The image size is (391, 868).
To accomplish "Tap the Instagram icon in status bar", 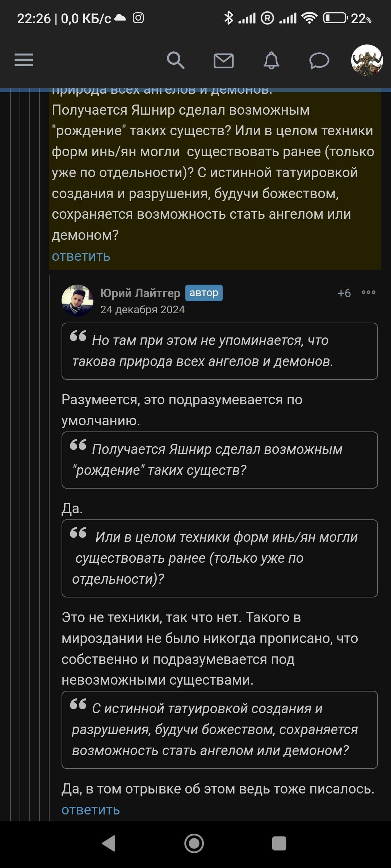I will [x=138, y=18].
